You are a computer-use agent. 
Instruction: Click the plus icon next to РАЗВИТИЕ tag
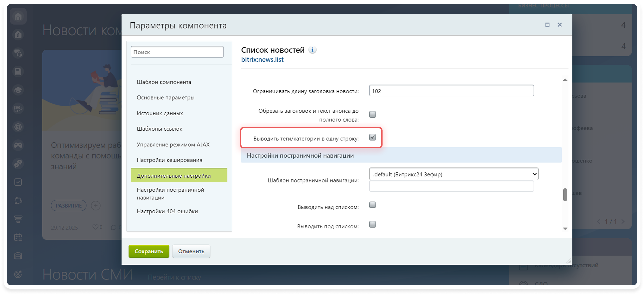96,206
